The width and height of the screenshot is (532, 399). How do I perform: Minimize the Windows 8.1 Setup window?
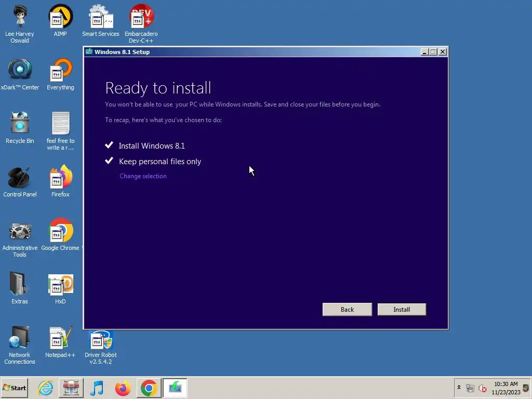424,52
